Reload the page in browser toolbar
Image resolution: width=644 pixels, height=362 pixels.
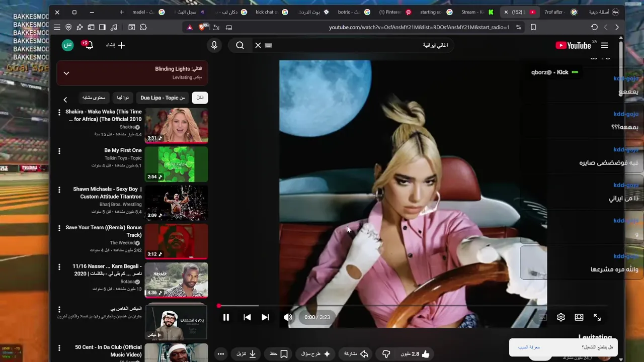[594, 27]
